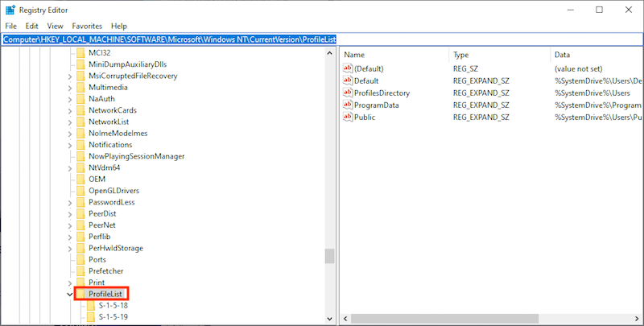Open the File menu

click(x=10, y=26)
